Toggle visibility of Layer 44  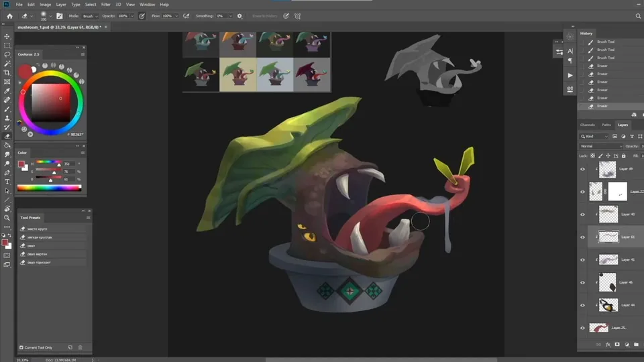[582, 305]
